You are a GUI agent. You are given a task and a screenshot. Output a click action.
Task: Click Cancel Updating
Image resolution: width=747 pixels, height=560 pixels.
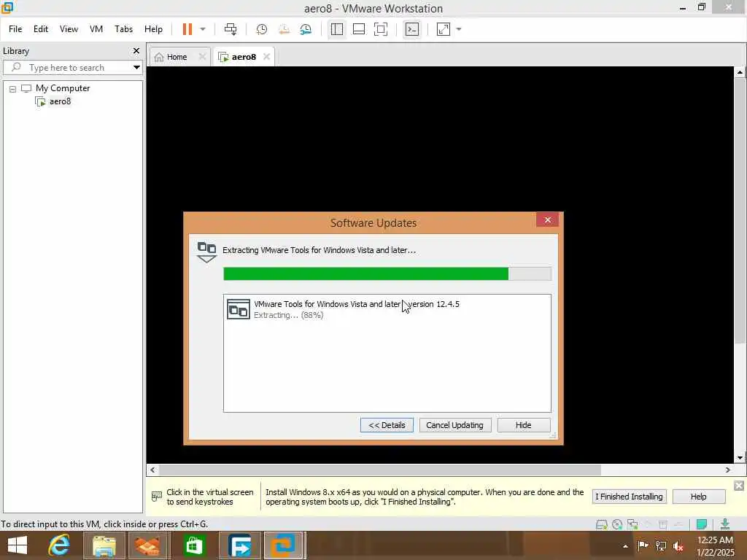[x=455, y=425]
